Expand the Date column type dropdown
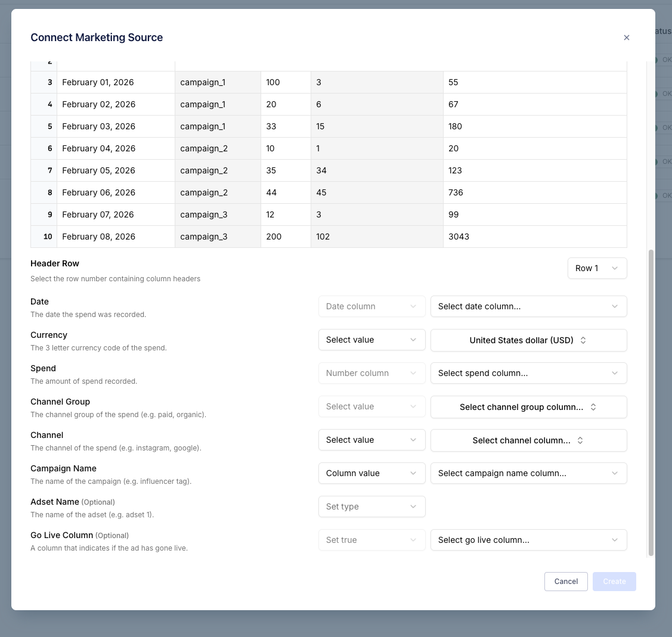The width and height of the screenshot is (672, 637). point(371,306)
